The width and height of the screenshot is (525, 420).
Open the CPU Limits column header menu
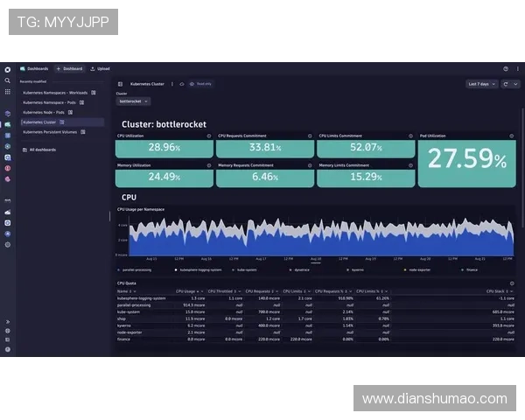[x=309, y=291]
